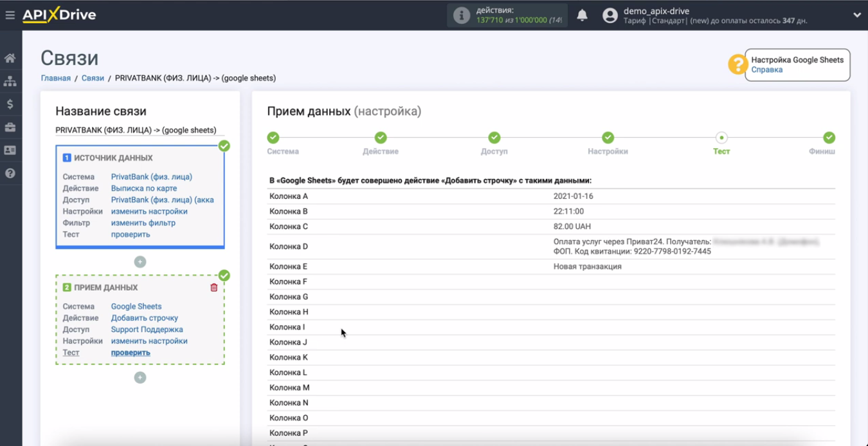Select the value 2021-01-16

(x=574, y=196)
